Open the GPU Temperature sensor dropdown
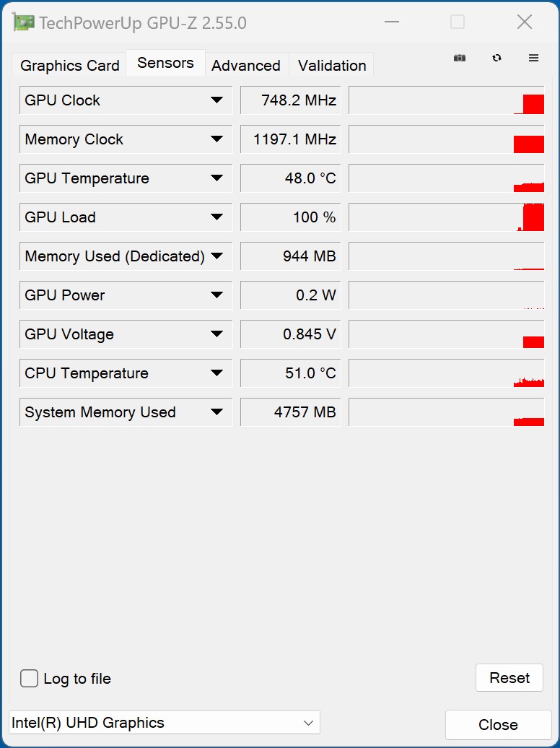The image size is (560, 748). coord(216,178)
